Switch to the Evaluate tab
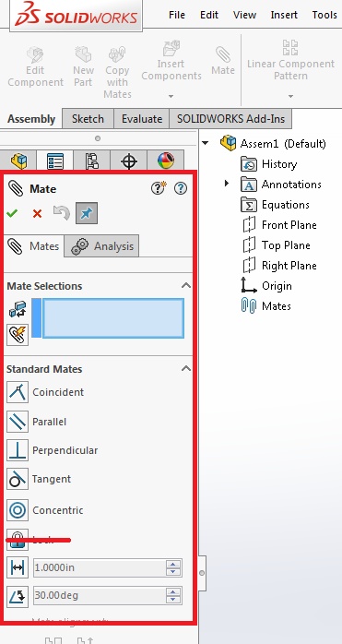 [142, 119]
